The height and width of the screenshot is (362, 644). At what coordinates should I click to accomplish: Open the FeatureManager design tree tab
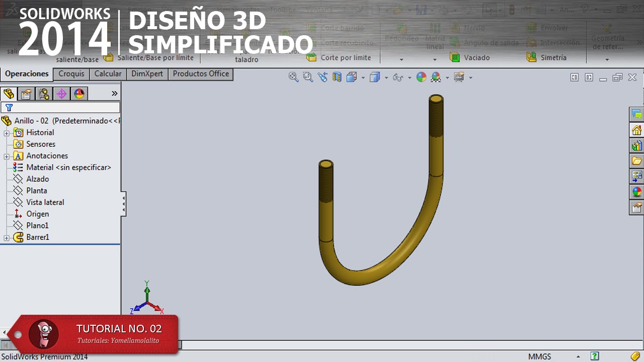coord(9,94)
